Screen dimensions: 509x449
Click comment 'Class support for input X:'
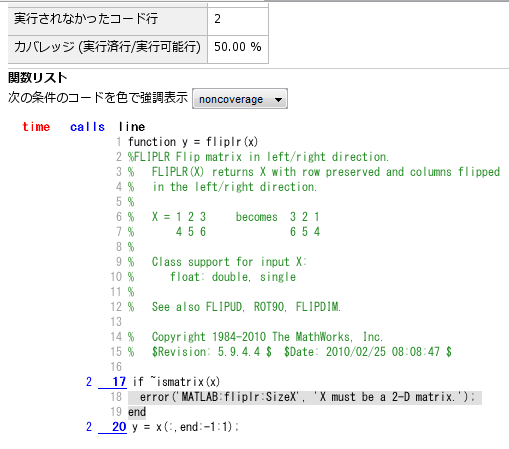(229, 262)
